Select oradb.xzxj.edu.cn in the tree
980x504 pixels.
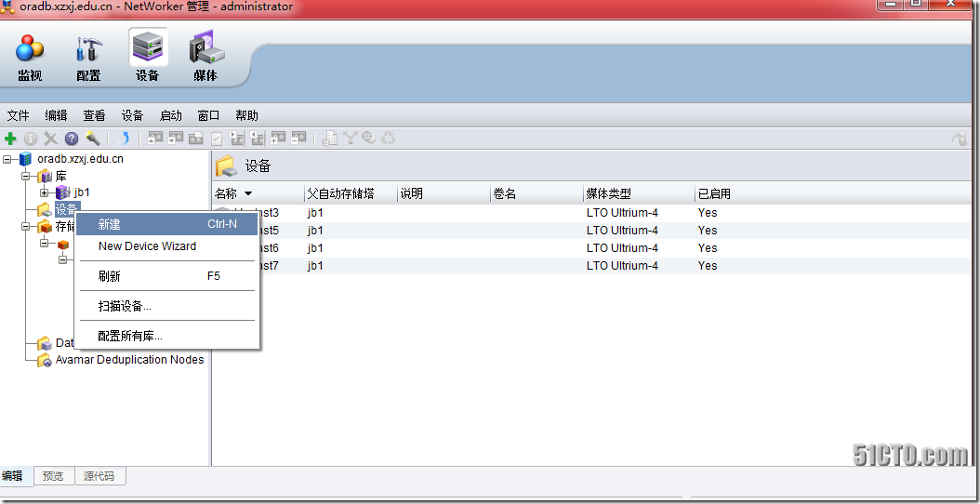point(81,159)
